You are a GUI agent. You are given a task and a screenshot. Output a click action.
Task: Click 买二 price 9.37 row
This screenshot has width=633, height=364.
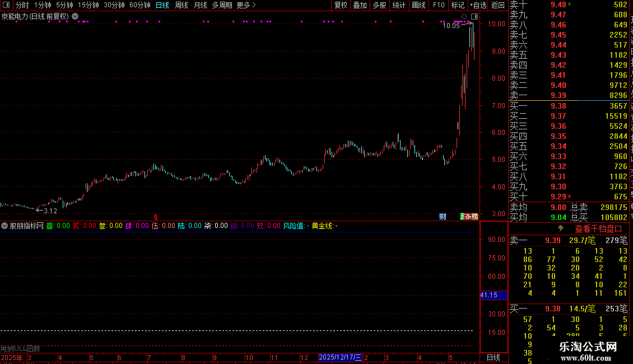coord(569,116)
